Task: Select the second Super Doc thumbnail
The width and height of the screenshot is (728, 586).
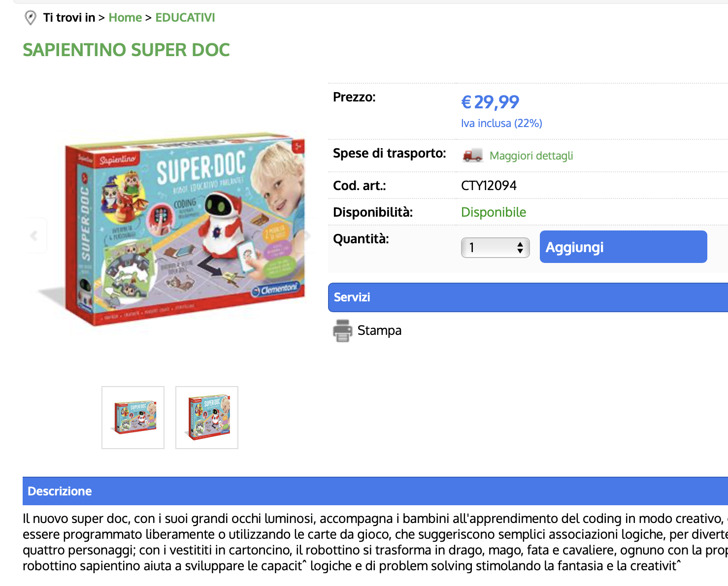Action: click(x=207, y=418)
